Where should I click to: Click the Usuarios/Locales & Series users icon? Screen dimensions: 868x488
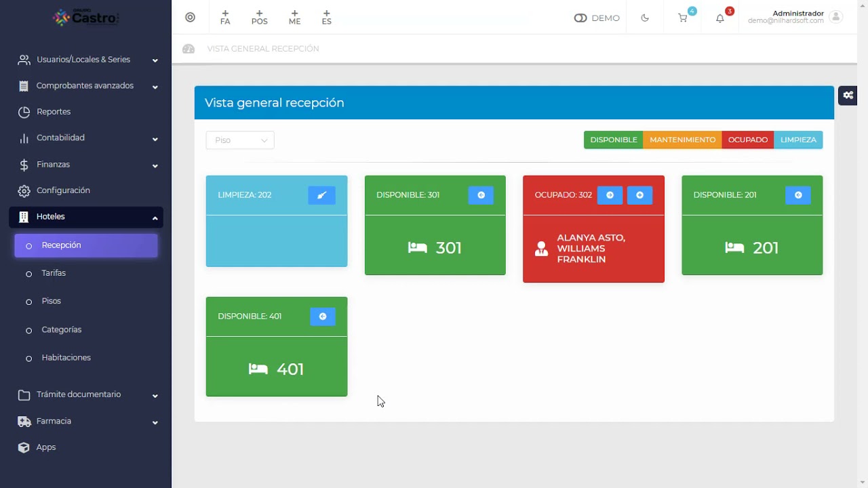coord(24,60)
